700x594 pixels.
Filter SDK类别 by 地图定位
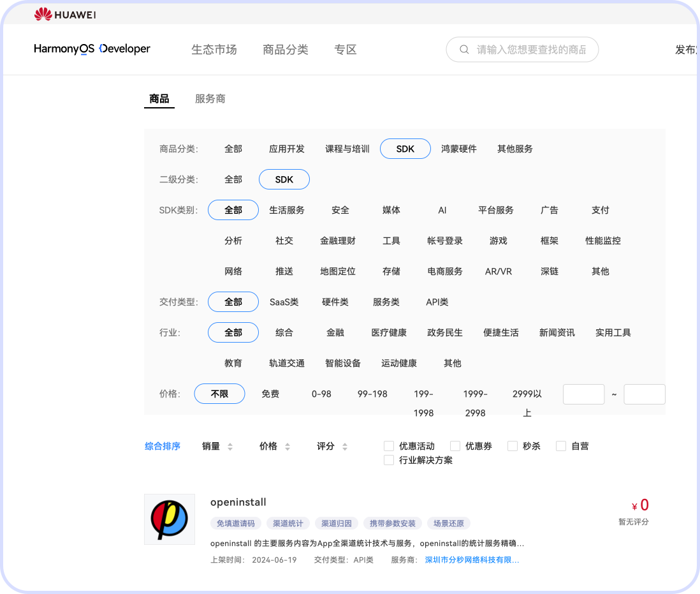point(338,272)
